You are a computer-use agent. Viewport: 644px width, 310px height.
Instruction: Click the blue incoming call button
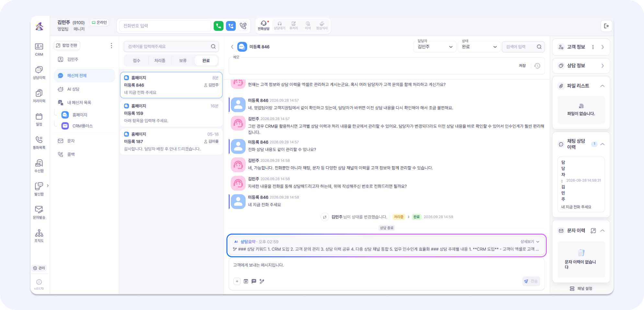point(231,26)
